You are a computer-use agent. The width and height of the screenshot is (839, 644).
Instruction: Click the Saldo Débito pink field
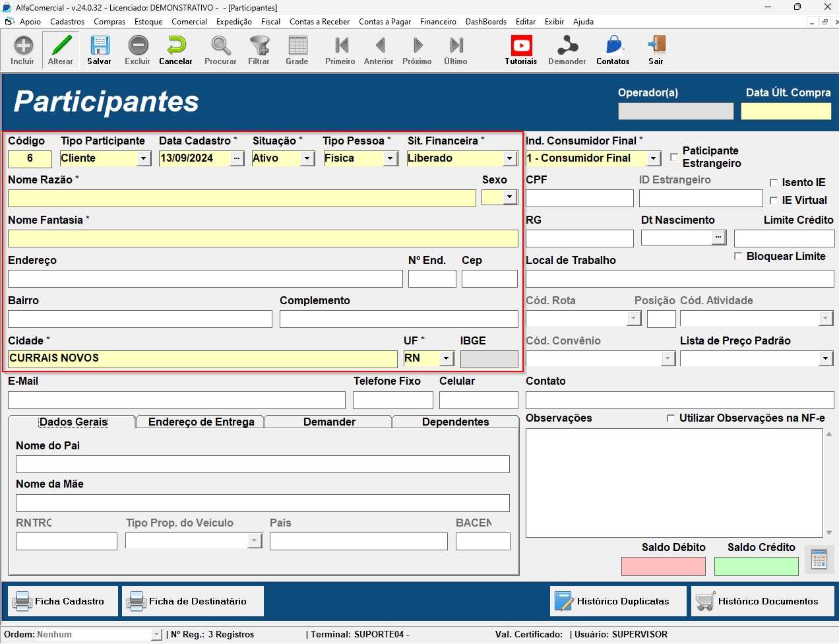(x=663, y=566)
